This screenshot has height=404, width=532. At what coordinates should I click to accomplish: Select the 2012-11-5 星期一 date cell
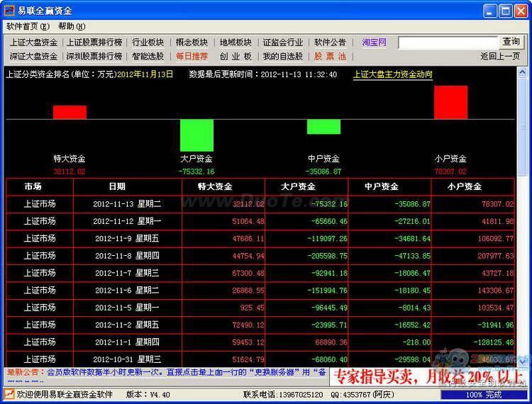click(x=127, y=308)
